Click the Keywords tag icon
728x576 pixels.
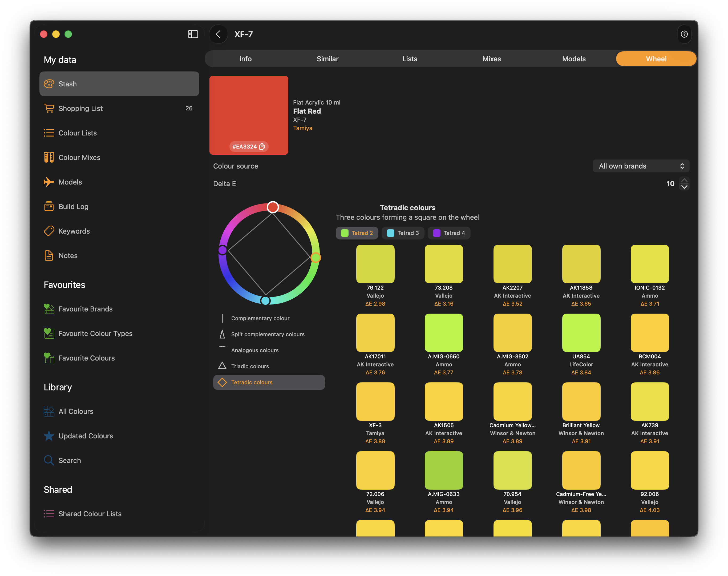coord(49,231)
